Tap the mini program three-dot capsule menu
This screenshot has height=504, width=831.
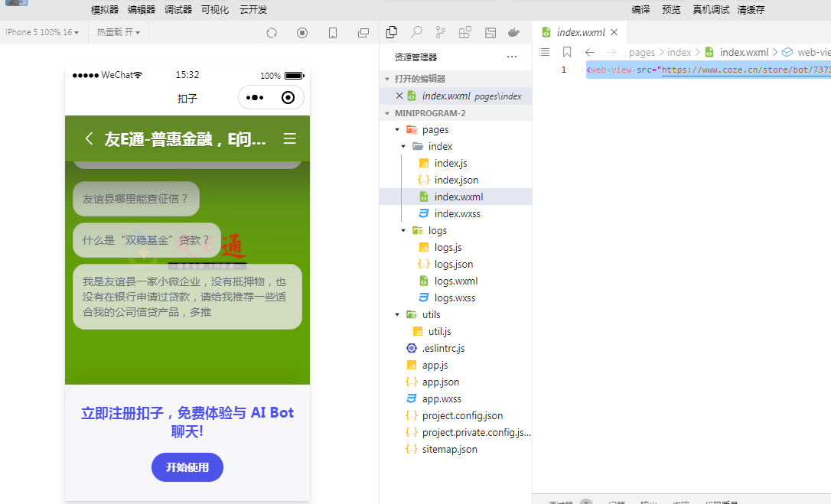(x=255, y=98)
